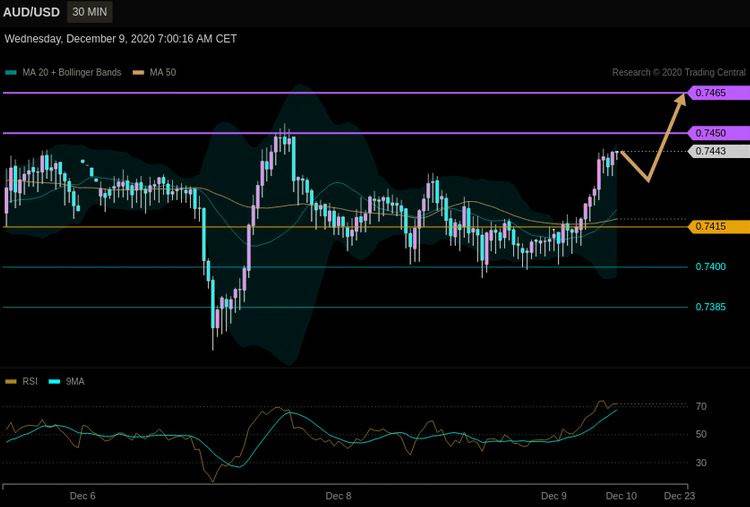Screen dimensions: 750x507
Task: Click the 0.7385 support price label
Action: click(x=710, y=307)
